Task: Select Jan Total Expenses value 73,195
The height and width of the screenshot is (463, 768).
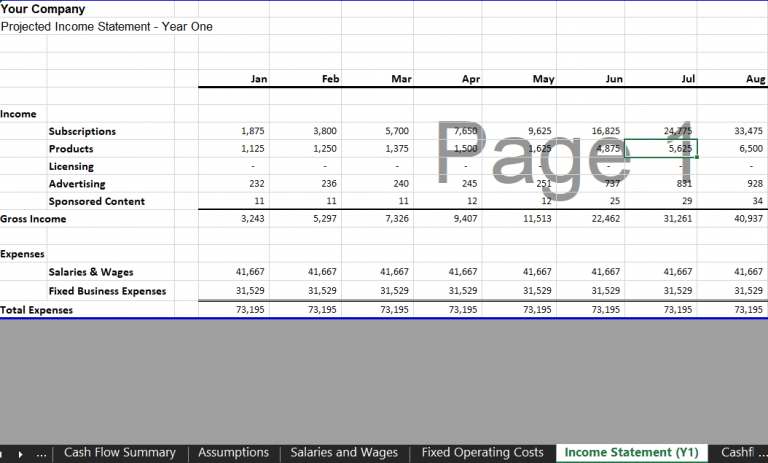Action: coord(250,310)
